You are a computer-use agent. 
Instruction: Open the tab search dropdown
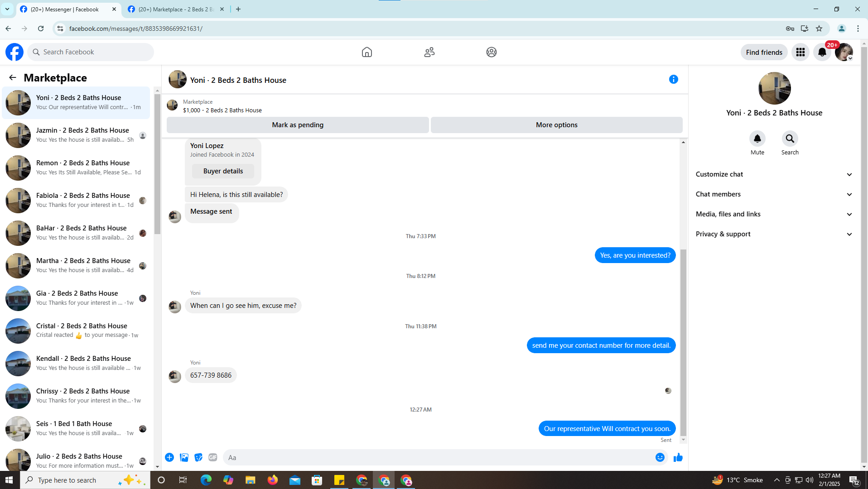point(7,9)
